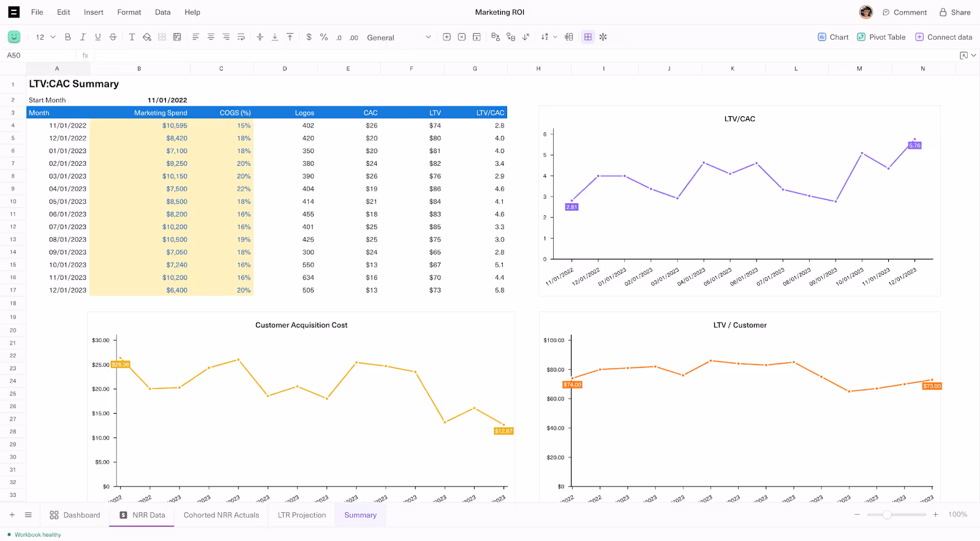Click the wrap text icon
Viewport: 980px width, 541px height.
[x=241, y=37]
